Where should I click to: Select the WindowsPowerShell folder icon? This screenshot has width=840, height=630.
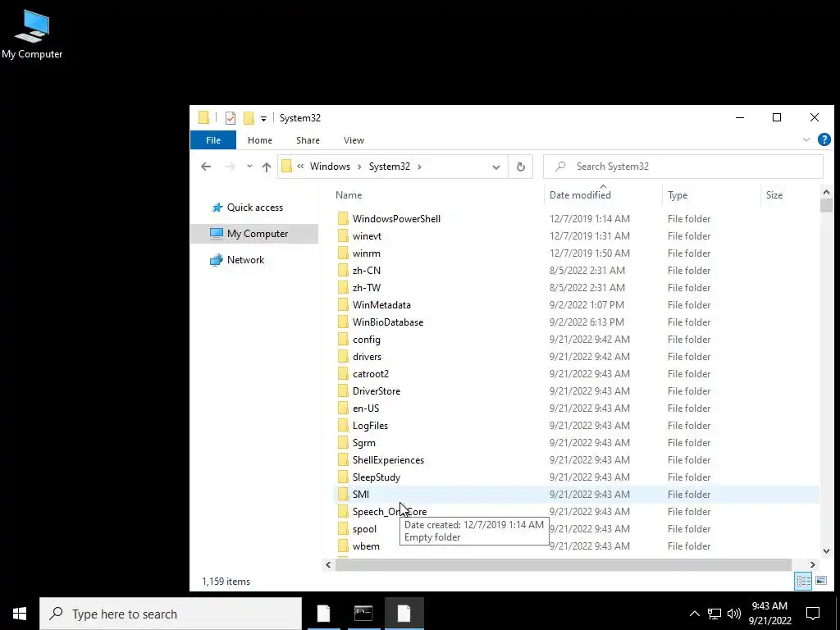343,218
